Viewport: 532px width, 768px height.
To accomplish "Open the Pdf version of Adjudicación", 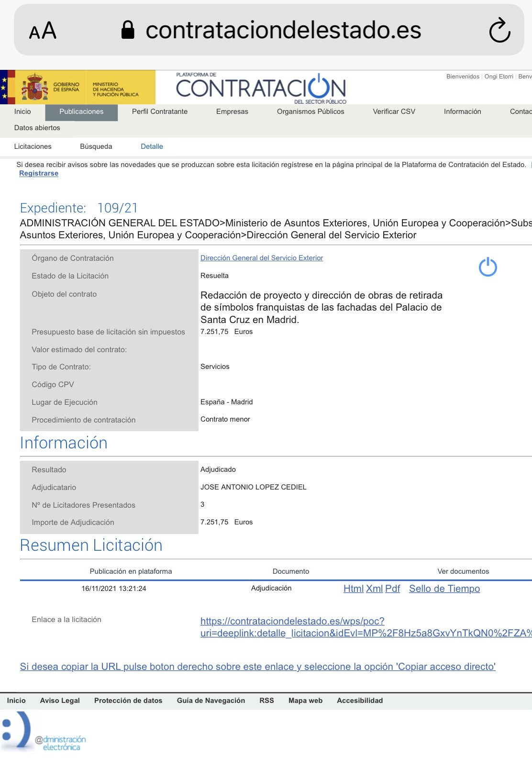I will 392,589.
